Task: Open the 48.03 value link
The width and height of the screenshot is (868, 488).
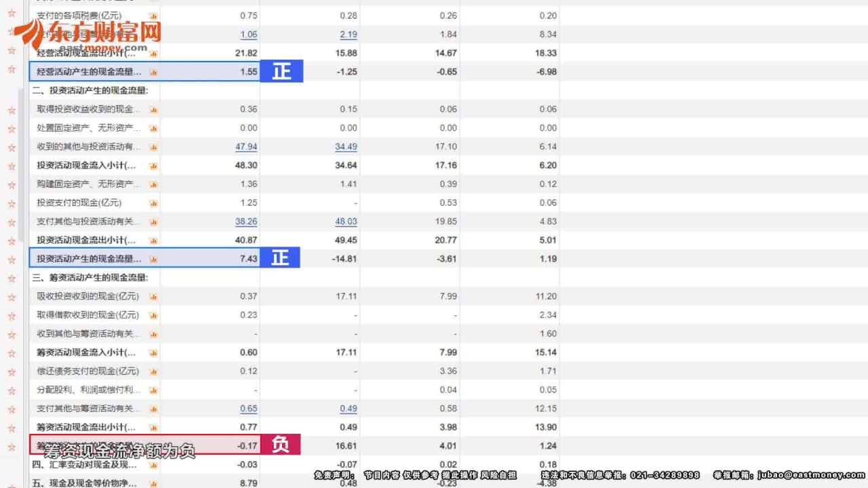Action: 346,222
